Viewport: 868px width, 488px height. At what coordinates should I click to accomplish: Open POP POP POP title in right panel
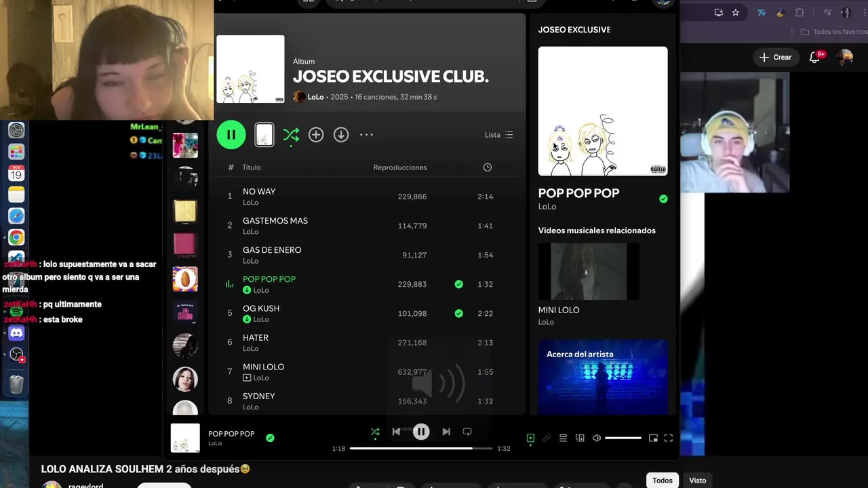coord(578,193)
